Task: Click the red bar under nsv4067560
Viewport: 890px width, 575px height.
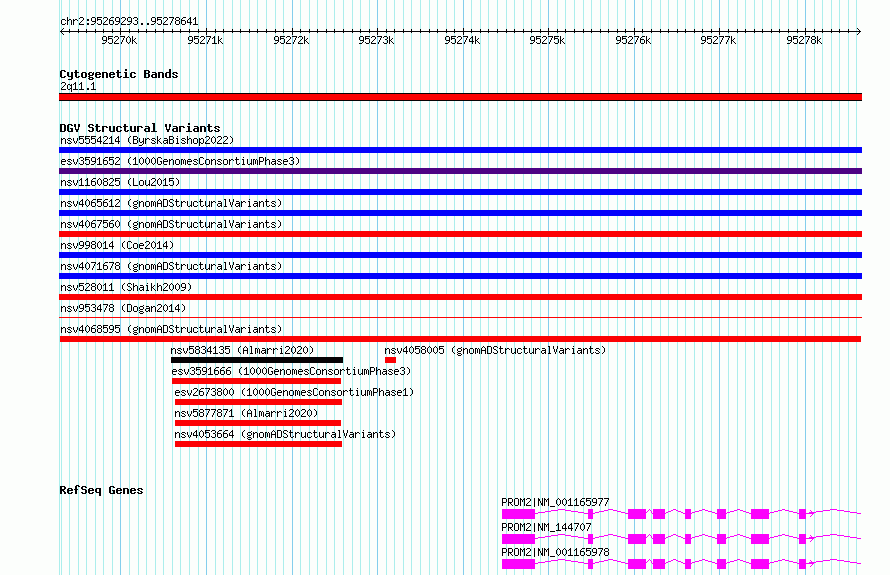Action: 460,234
